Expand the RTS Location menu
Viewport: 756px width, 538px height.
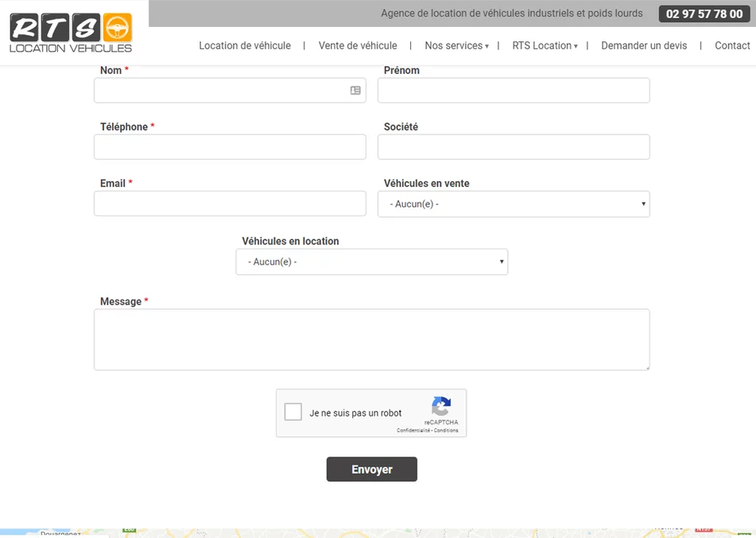[545, 46]
